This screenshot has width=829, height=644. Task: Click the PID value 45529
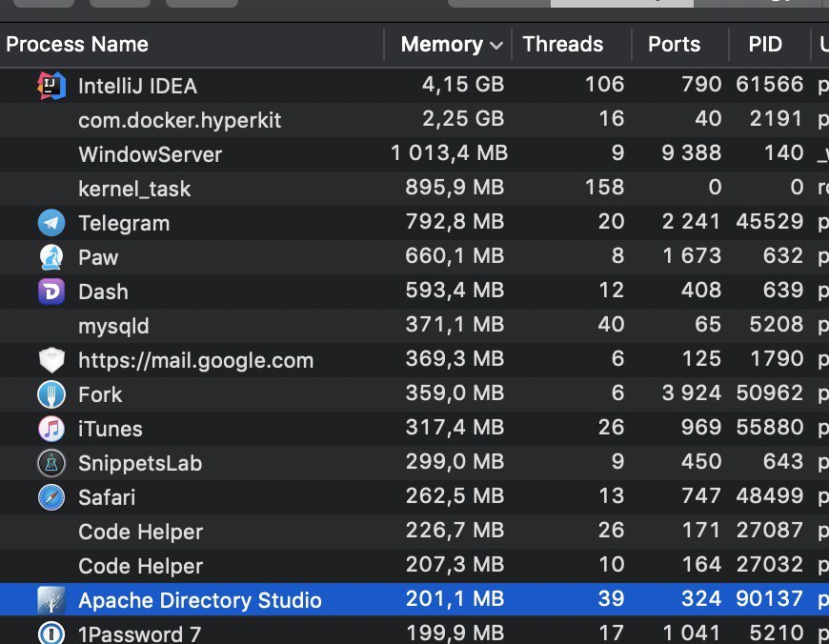pos(770,222)
